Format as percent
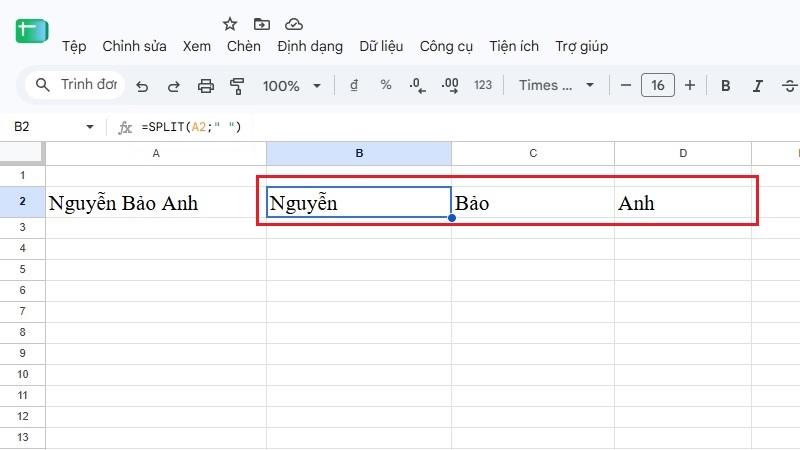The image size is (800, 450). (386, 85)
